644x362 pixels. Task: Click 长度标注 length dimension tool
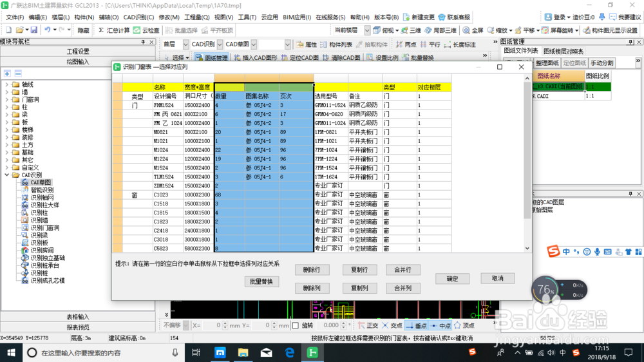[460, 44]
